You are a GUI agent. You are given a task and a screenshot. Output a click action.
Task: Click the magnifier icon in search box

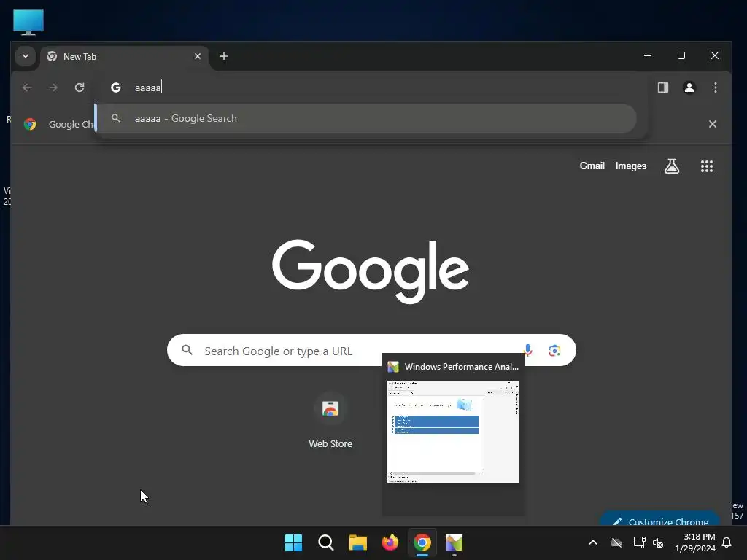(187, 351)
